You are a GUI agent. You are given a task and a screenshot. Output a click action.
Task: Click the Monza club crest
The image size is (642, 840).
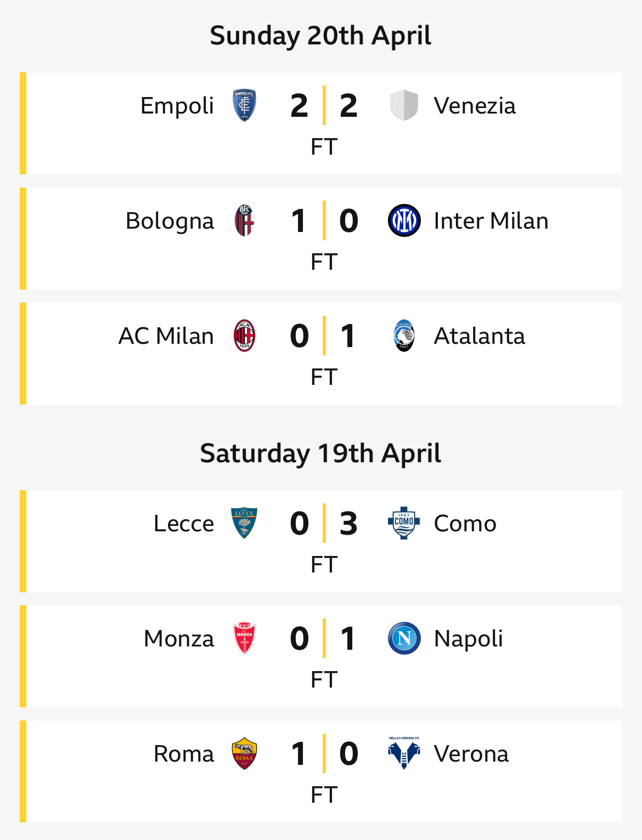pyautogui.click(x=244, y=638)
